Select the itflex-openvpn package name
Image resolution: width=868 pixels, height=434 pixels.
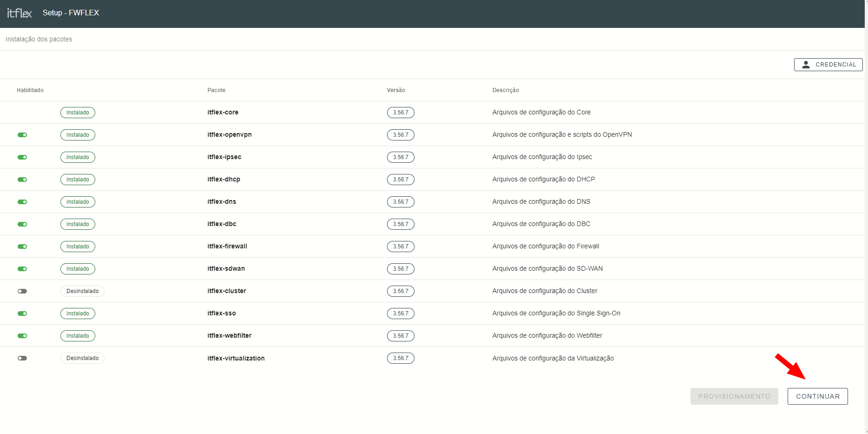230,134
